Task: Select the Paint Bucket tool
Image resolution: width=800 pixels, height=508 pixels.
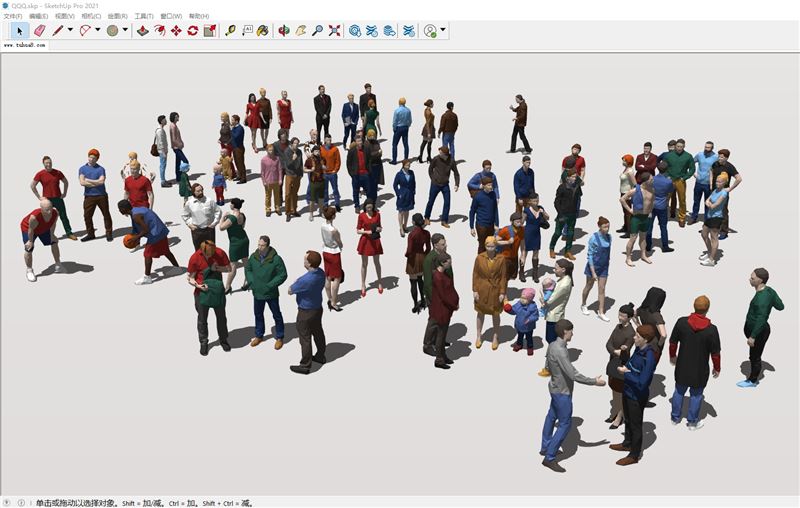Action: tap(263, 31)
